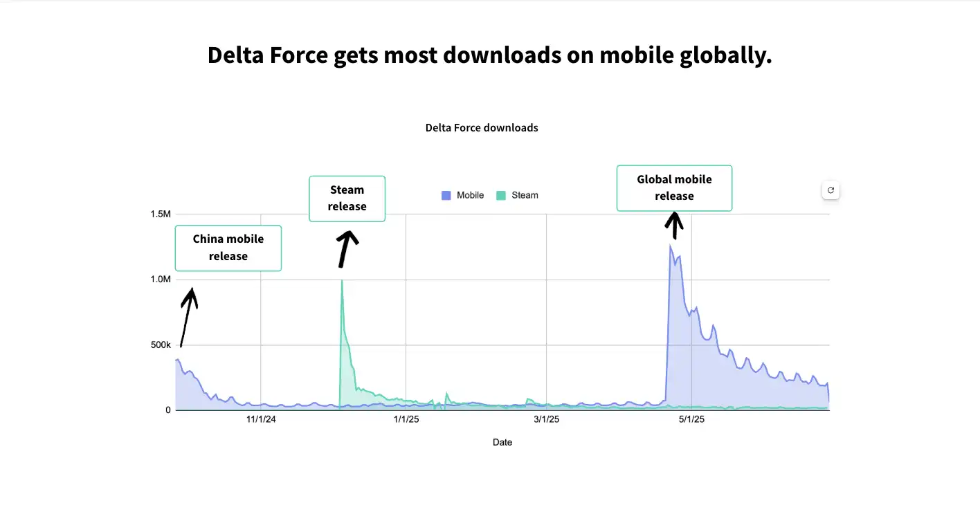The image size is (980, 523).
Task: Click the main headline about Delta Force
Action: 490,55
